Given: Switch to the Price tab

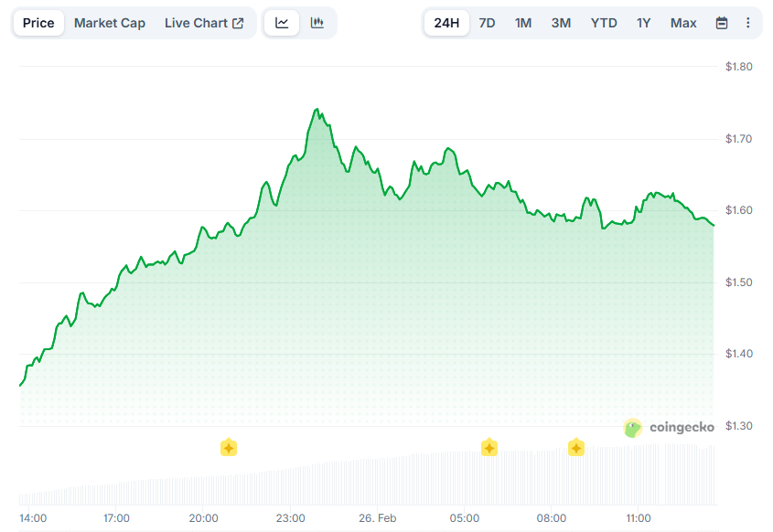Looking at the screenshot, I should point(38,22).
